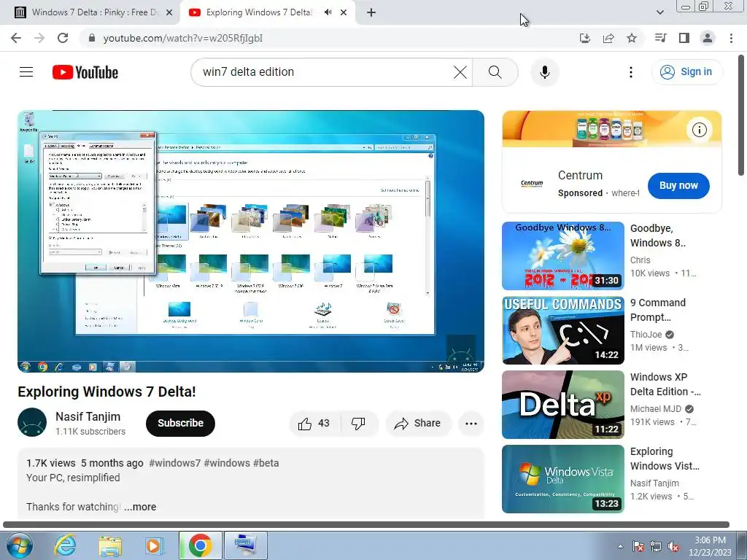
Task: Click the Centrum ad info icon
Action: point(700,130)
